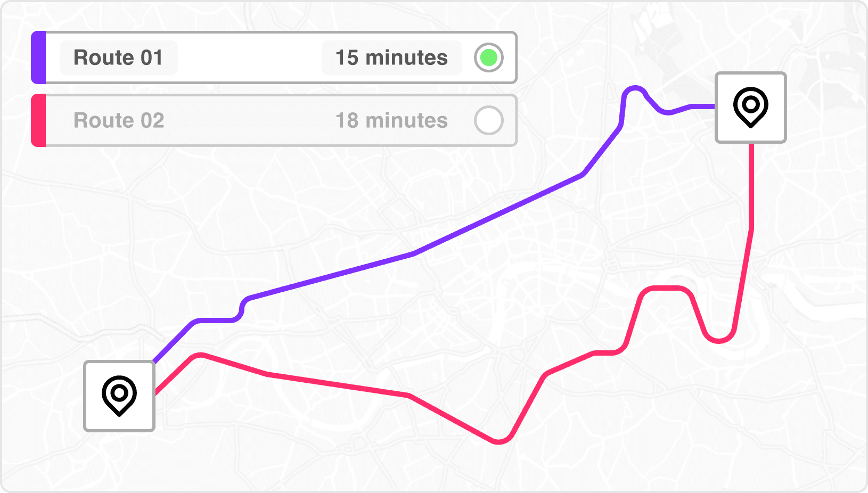The height and width of the screenshot is (493, 868).
Task: Click the green filled radio indicator on Route 01
Action: pos(488,56)
